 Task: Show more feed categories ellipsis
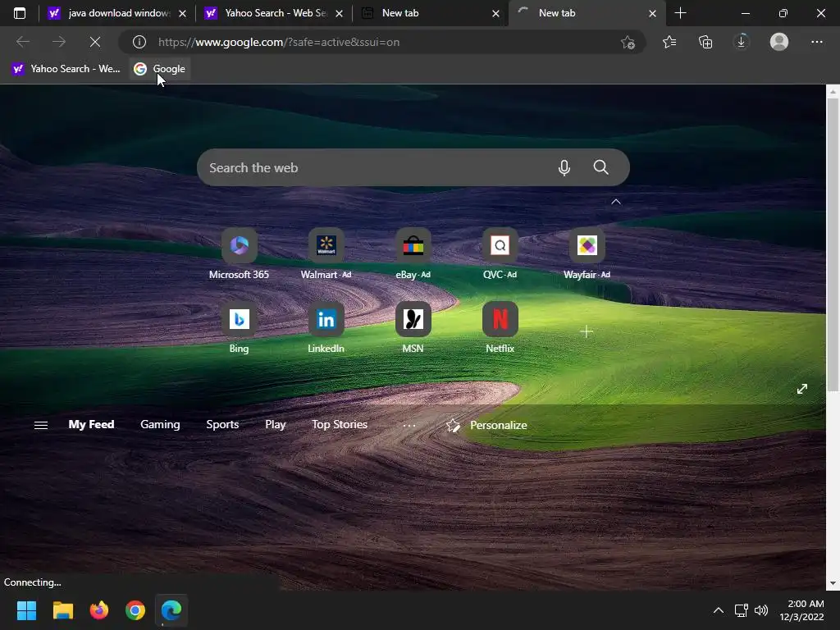(409, 426)
